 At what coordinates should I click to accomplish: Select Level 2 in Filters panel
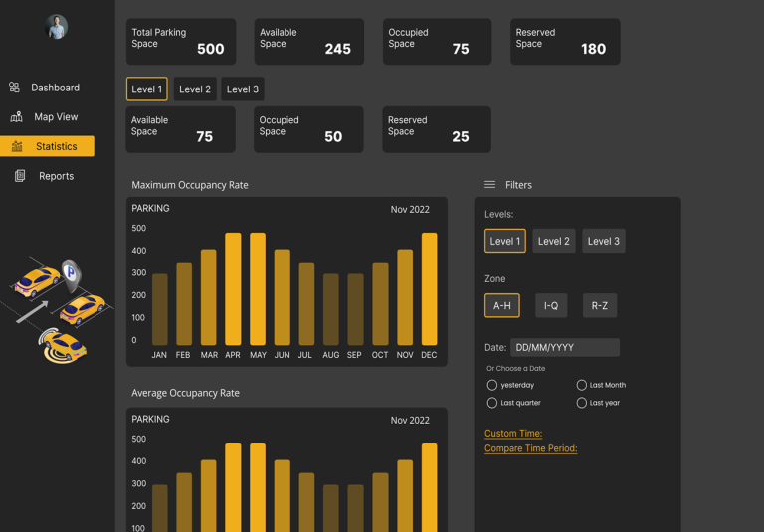pos(554,241)
